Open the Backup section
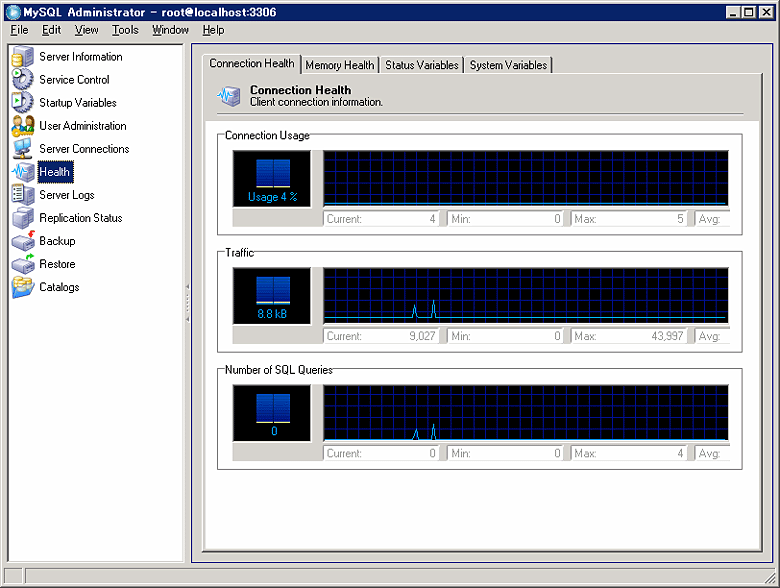 tap(57, 241)
